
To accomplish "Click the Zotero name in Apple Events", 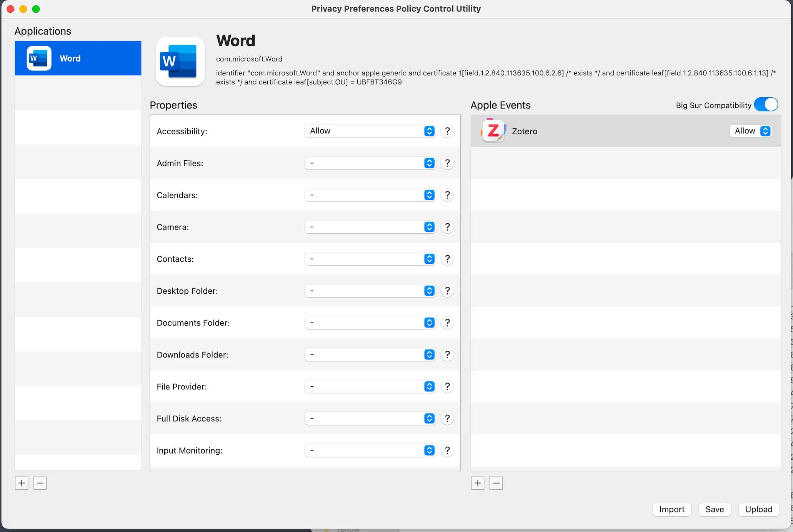I will (525, 131).
